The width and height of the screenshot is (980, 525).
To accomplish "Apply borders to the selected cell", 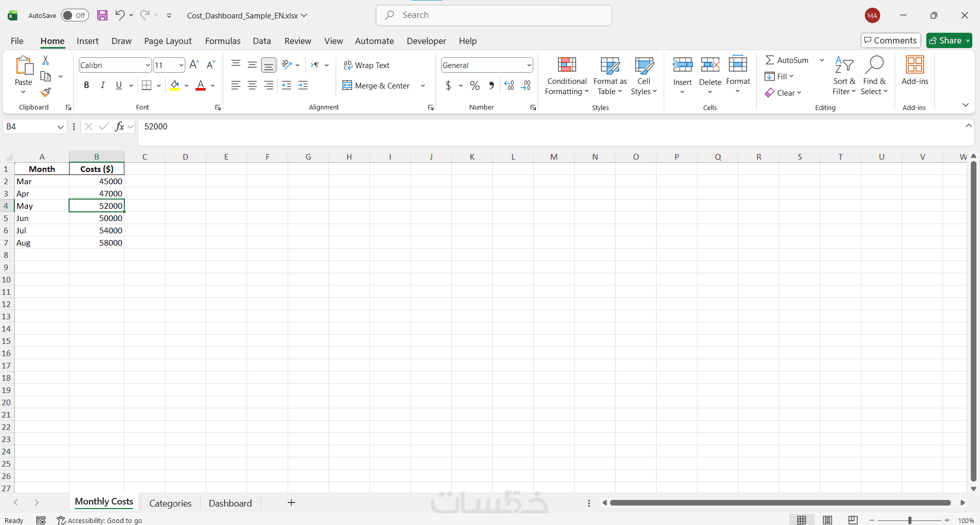I will tap(147, 85).
